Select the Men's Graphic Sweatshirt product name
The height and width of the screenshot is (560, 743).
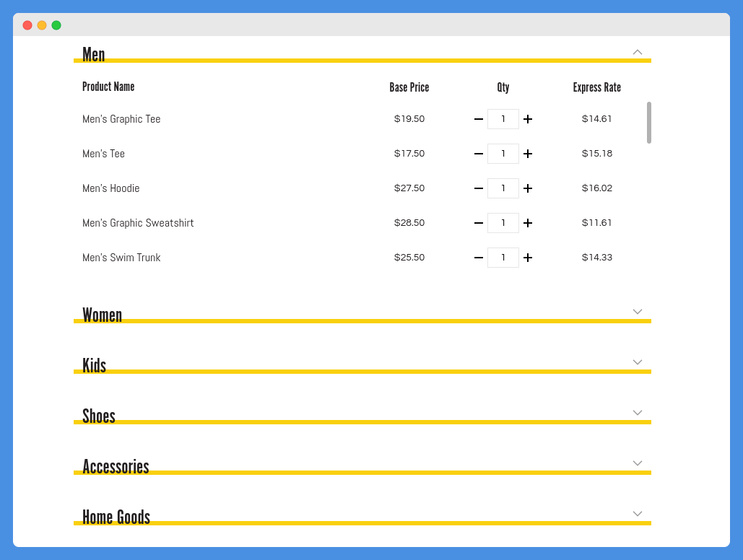[x=138, y=223]
